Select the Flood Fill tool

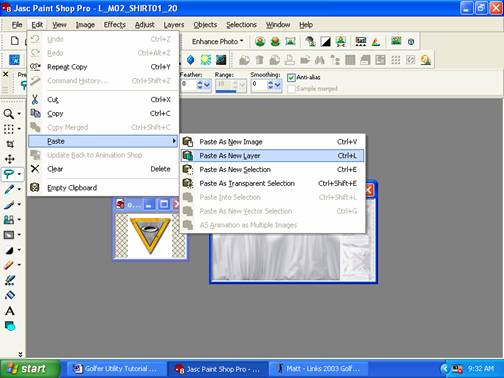click(x=10, y=295)
